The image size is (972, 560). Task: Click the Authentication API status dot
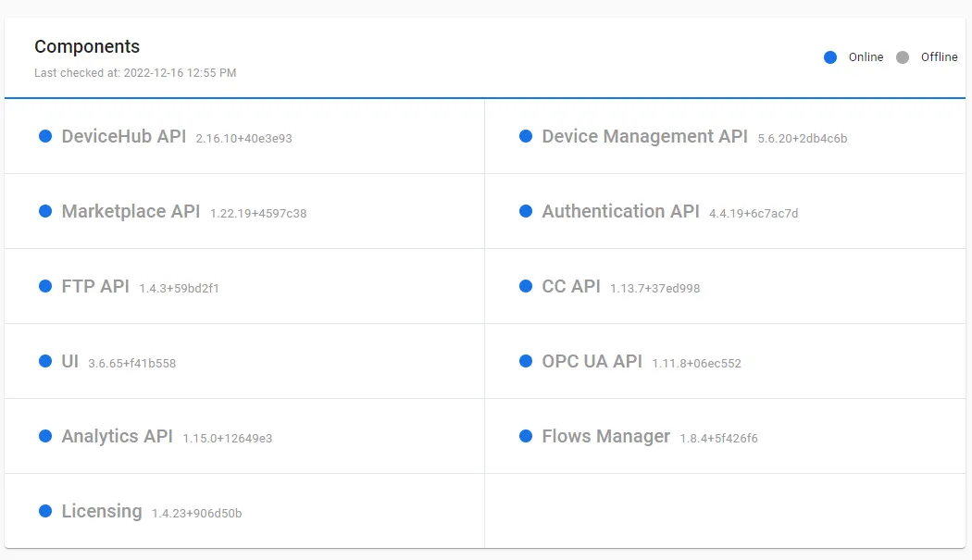(526, 211)
